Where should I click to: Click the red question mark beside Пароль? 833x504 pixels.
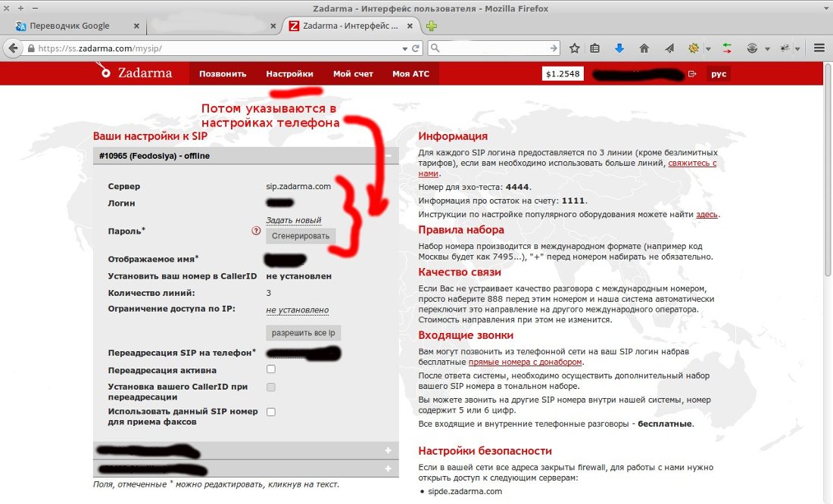coord(256,231)
